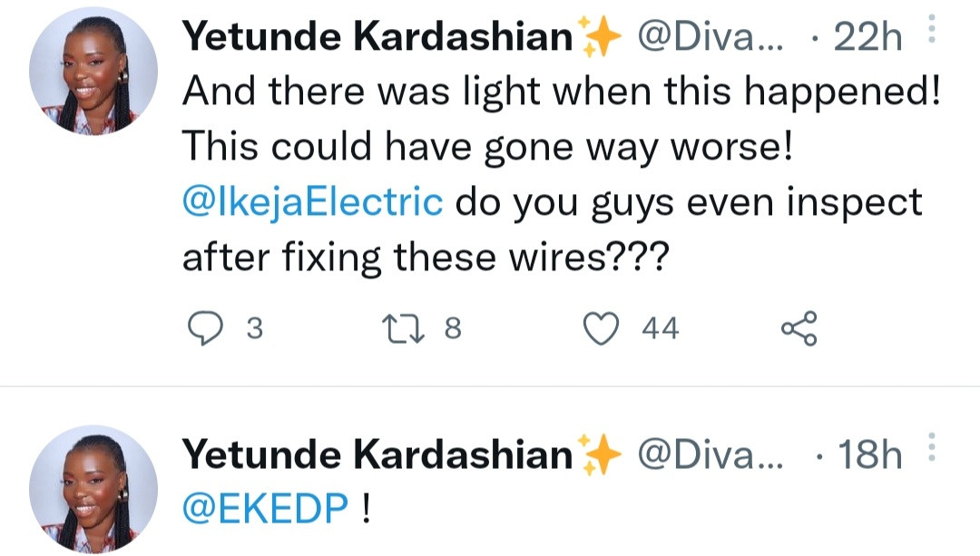Click Yetunde Kardashian name on 22h tweet
Screen dimensions: 980x556
(377, 37)
